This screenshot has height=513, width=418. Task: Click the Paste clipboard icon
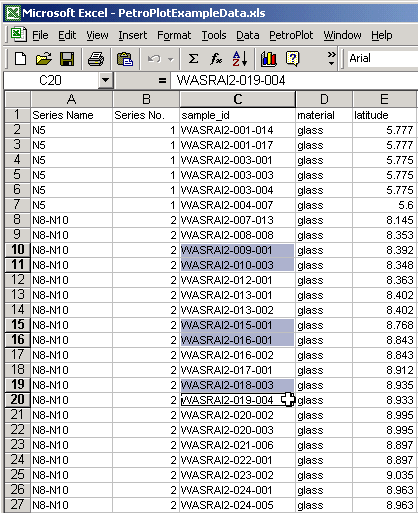point(125,59)
